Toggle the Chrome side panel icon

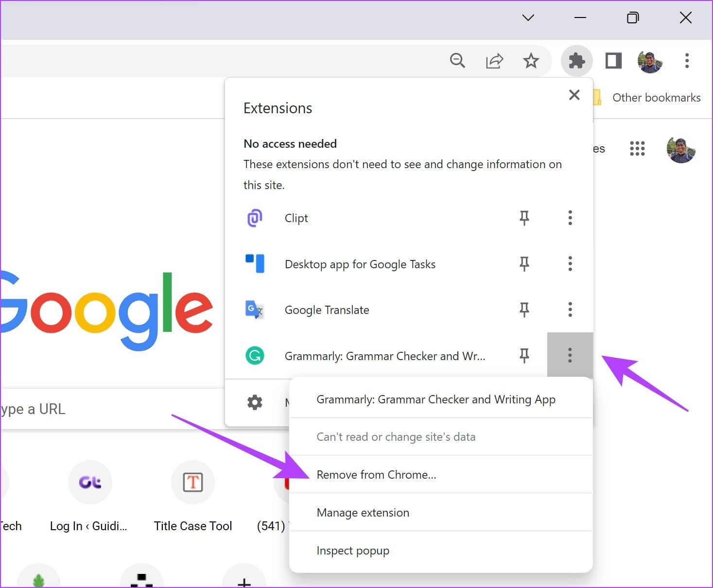tap(613, 61)
